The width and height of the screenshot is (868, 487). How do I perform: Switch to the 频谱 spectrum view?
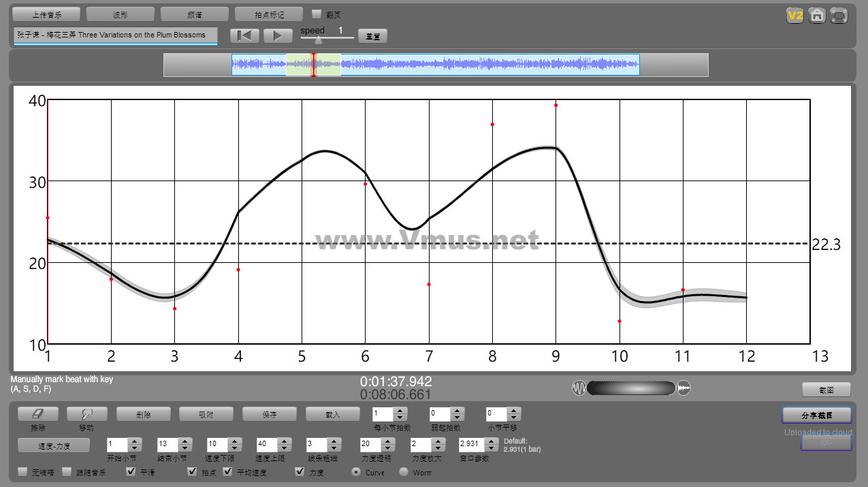tap(195, 14)
